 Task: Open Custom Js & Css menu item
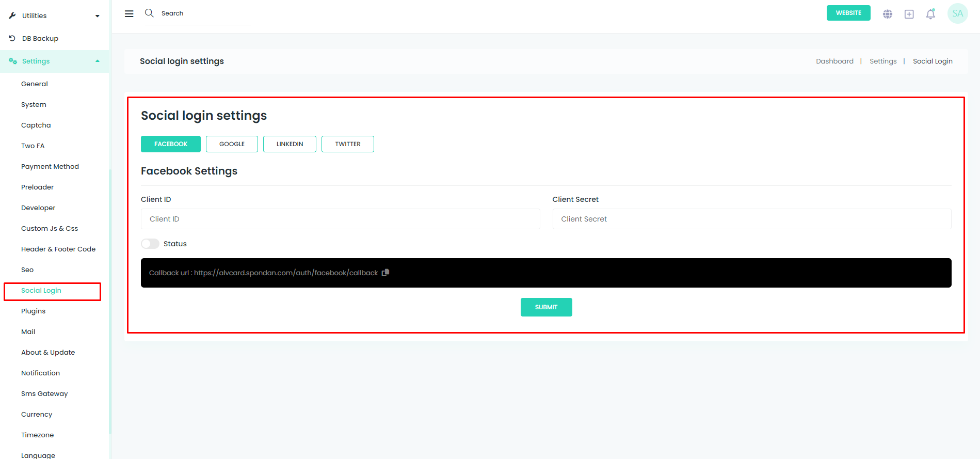pos(50,228)
